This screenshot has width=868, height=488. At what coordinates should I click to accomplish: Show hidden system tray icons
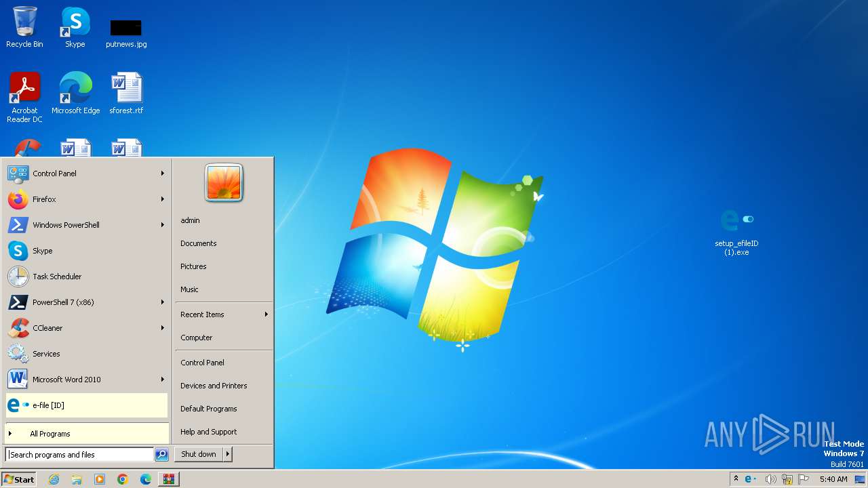point(736,479)
